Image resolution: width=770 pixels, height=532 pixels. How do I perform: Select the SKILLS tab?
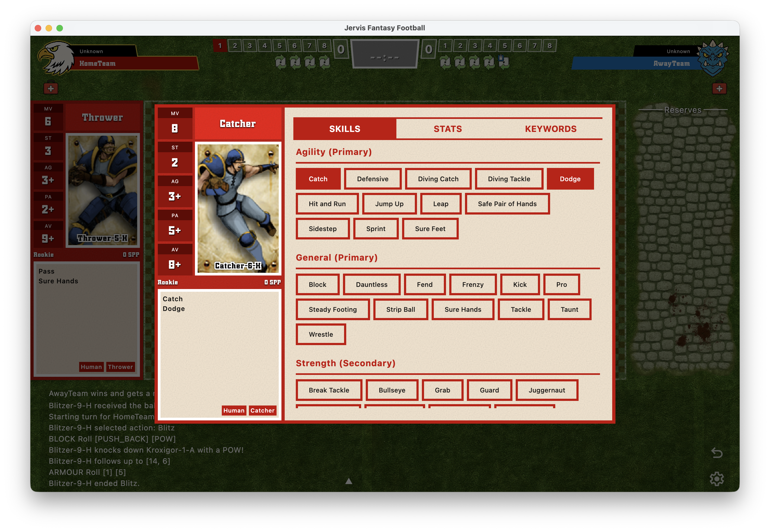345,129
